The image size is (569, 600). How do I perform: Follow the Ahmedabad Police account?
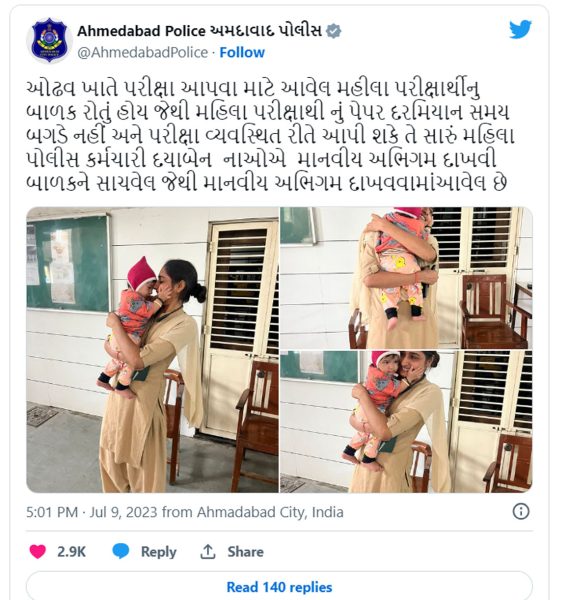click(242, 52)
